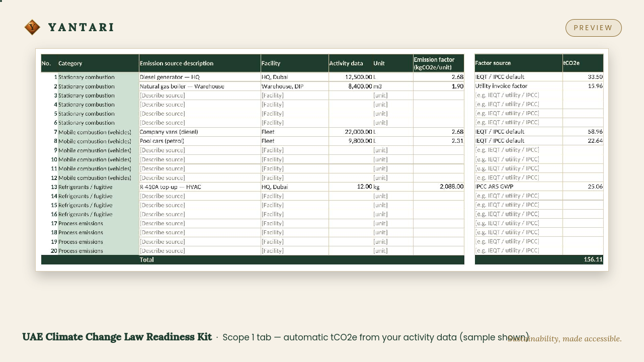Click the Pool cars (petrol) cell
This screenshot has width=644, height=362.
[x=200, y=141]
